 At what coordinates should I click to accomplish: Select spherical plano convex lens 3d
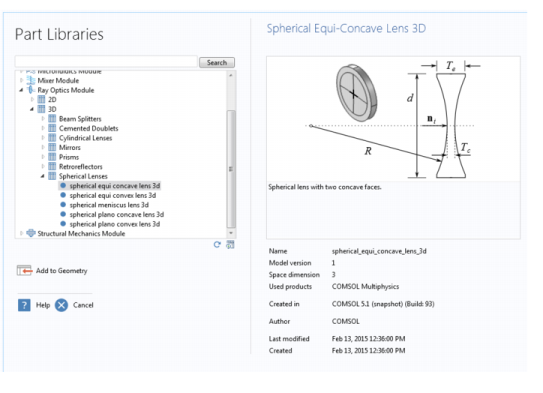point(115,224)
